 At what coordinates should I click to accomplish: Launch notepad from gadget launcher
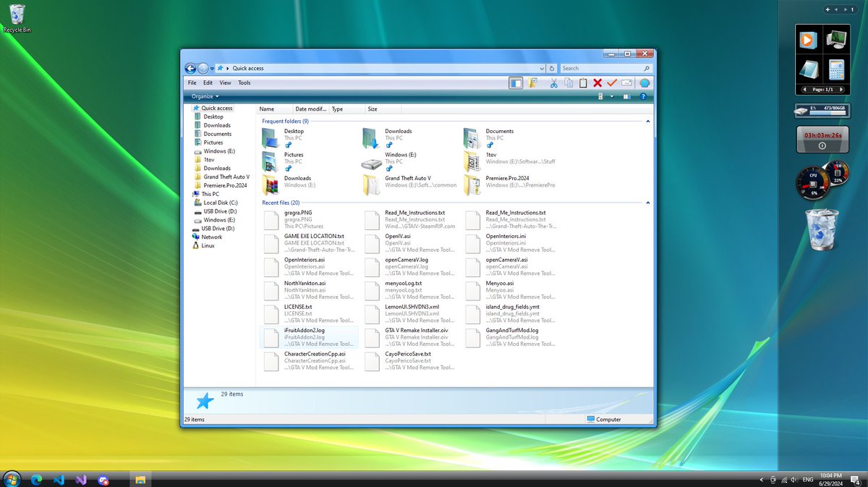pos(808,69)
